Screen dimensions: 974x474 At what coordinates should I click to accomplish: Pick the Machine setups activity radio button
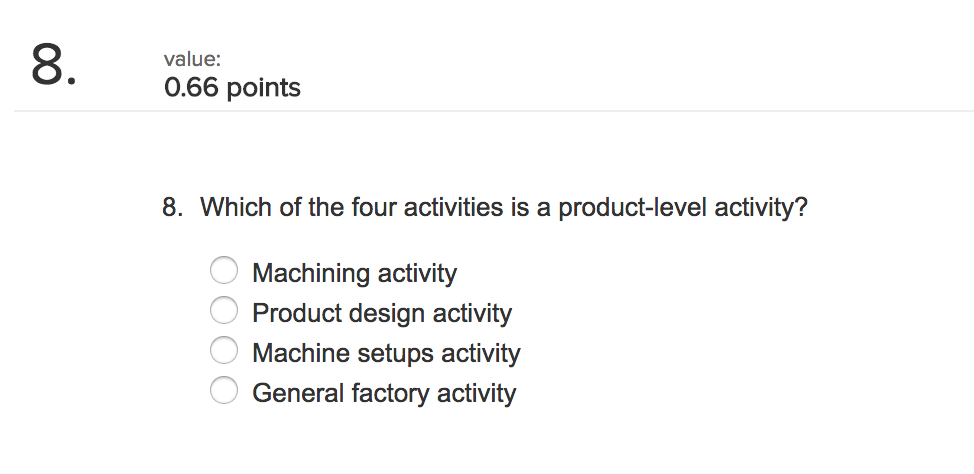pyautogui.click(x=224, y=351)
